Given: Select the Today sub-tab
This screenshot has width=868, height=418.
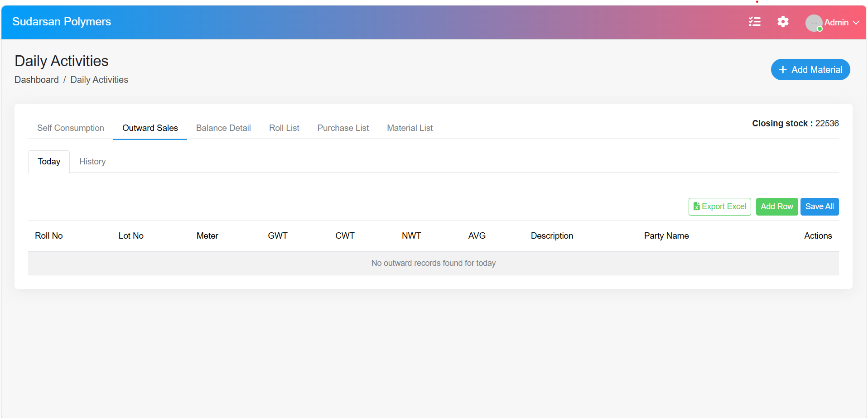Looking at the screenshot, I should click(49, 162).
